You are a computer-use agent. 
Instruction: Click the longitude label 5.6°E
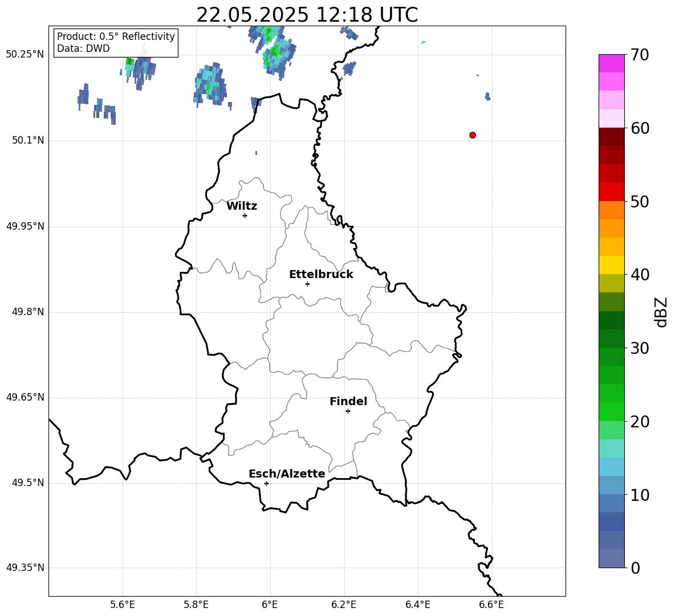[123, 605]
